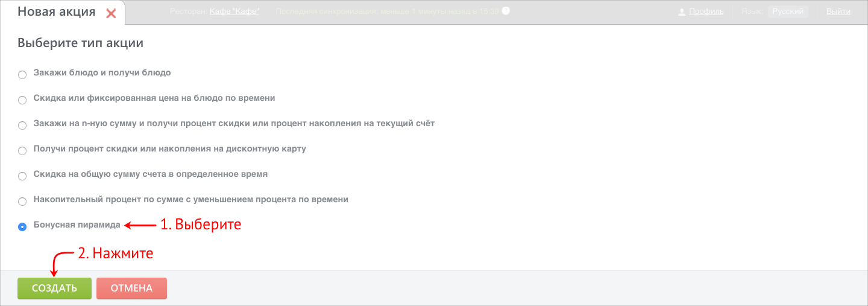Pick the Закажи на n-ную сумму radio option
The width and height of the screenshot is (868, 306).
(22, 126)
